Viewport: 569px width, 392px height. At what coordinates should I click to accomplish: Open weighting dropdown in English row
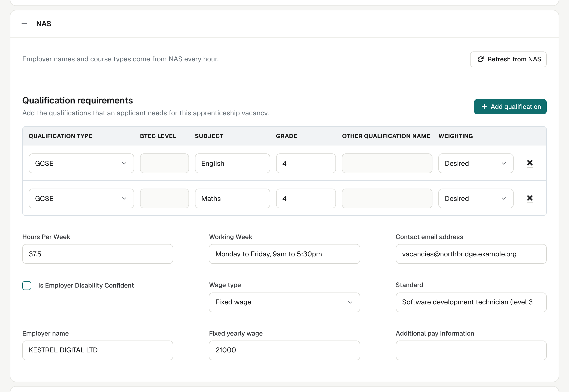tap(476, 163)
